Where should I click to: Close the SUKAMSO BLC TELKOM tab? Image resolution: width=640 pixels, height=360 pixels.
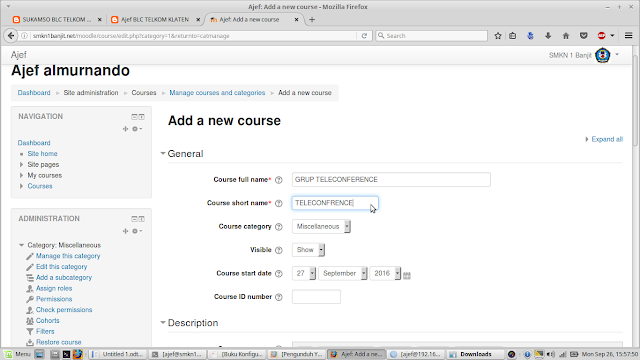click(100, 20)
